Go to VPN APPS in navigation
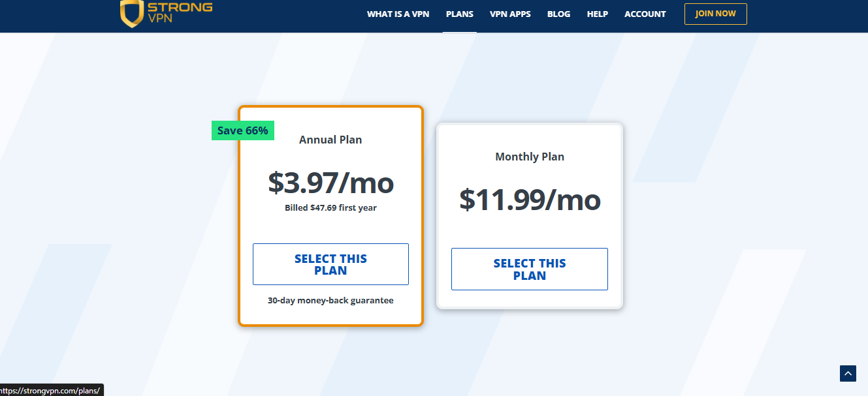The height and width of the screenshot is (396, 868). pyautogui.click(x=510, y=14)
